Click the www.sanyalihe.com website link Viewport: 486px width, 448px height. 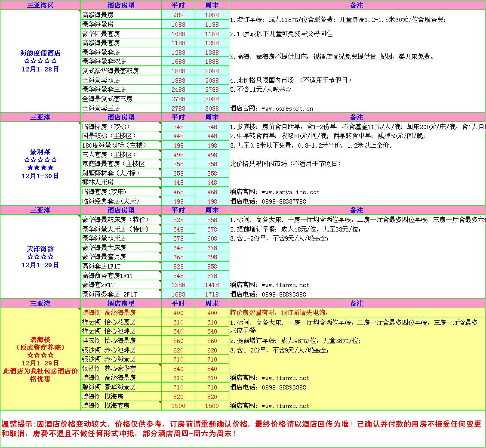(290, 192)
